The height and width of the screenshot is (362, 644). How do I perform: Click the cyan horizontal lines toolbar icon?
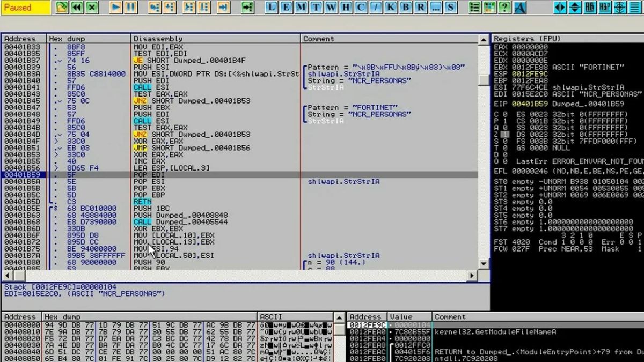pos(635,8)
